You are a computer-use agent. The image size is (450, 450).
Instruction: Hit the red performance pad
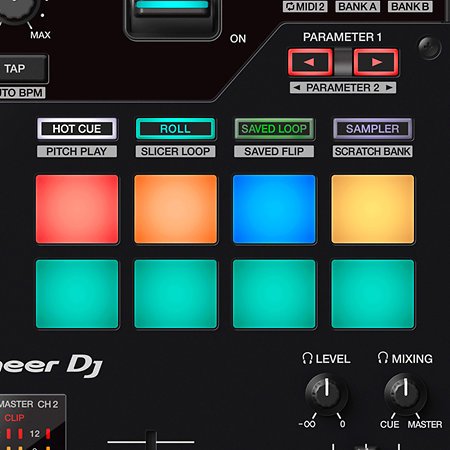pos(77,209)
